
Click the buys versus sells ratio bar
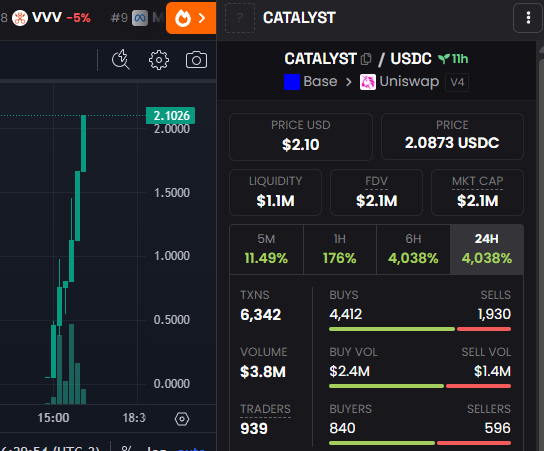(x=420, y=329)
